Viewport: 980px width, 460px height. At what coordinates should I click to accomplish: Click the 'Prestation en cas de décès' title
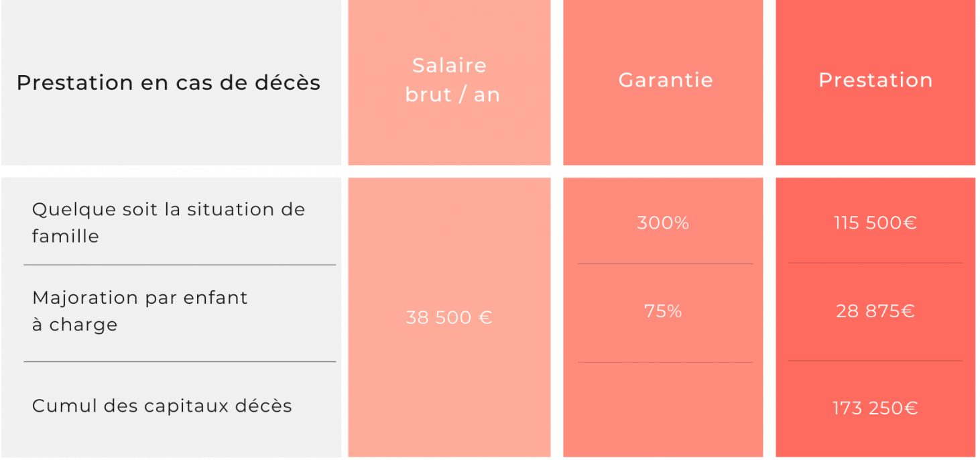click(x=168, y=83)
